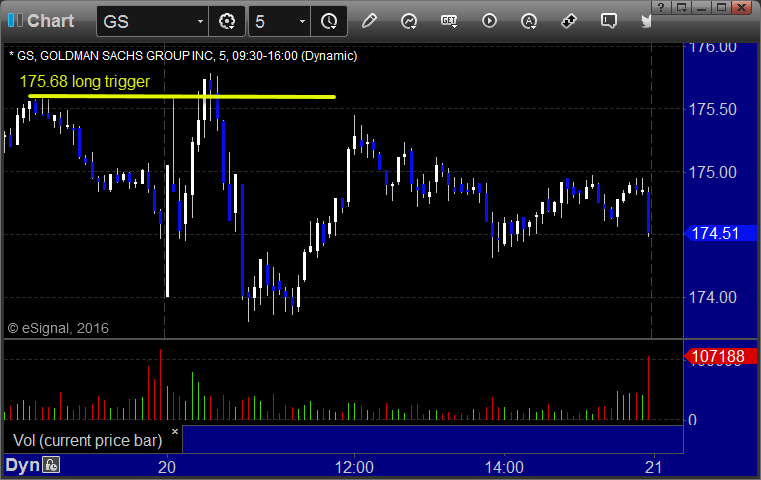The width and height of the screenshot is (761, 480).
Task: Open the studies chart icon menu
Action: click(x=409, y=21)
